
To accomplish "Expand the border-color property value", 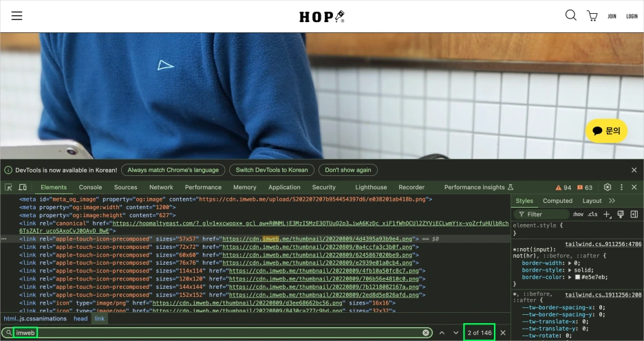I will tap(570, 277).
